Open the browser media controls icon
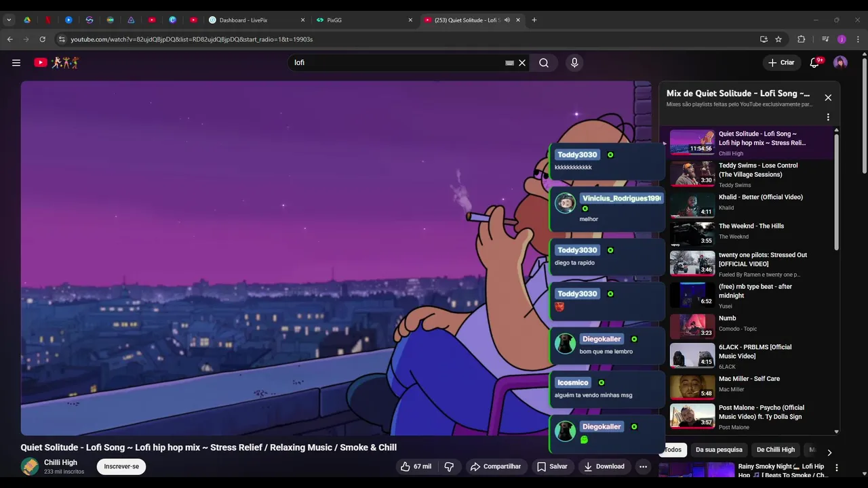Screen dimensions: 868x488 [825, 39]
